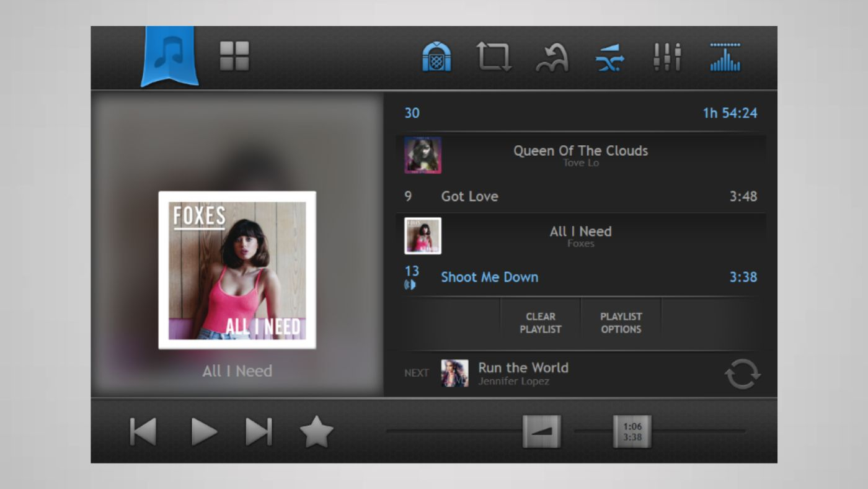This screenshot has width=868, height=489.
Task: Select the Shoot Me Down track
Action: (581, 277)
